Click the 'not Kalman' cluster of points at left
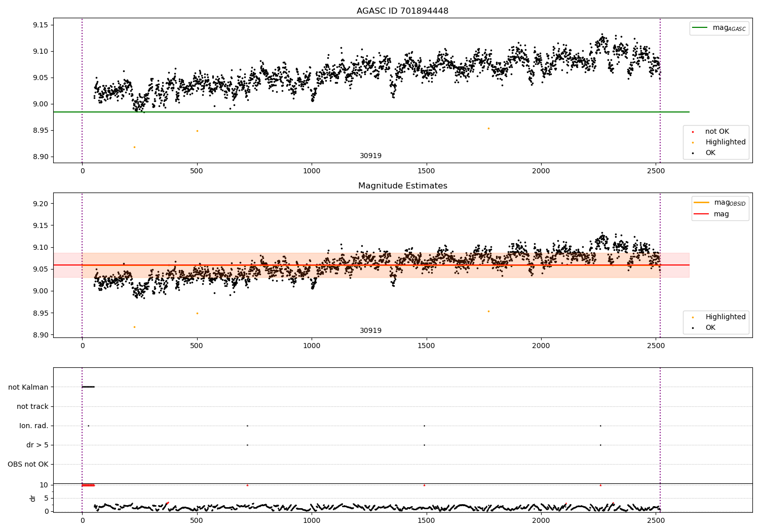The image size is (760, 532). (x=88, y=387)
